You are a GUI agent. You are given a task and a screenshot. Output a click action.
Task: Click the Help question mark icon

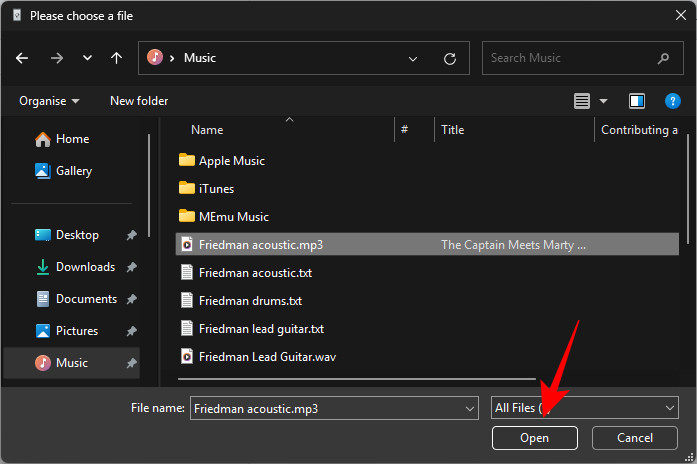tap(673, 101)
